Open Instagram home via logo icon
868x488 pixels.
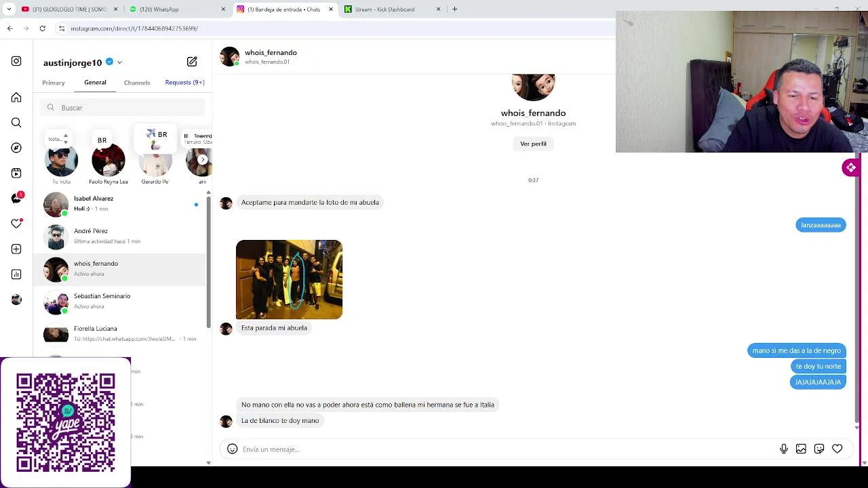click(x=16, y=61)
